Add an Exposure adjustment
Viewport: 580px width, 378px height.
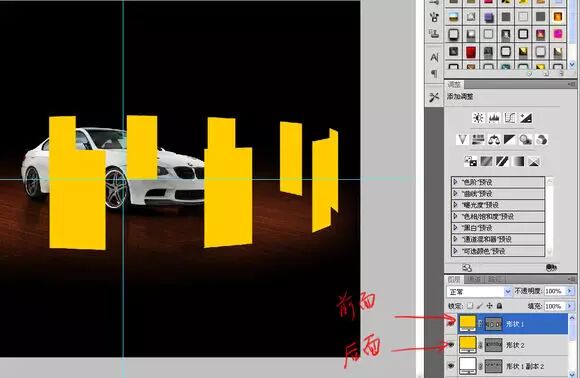526,118
